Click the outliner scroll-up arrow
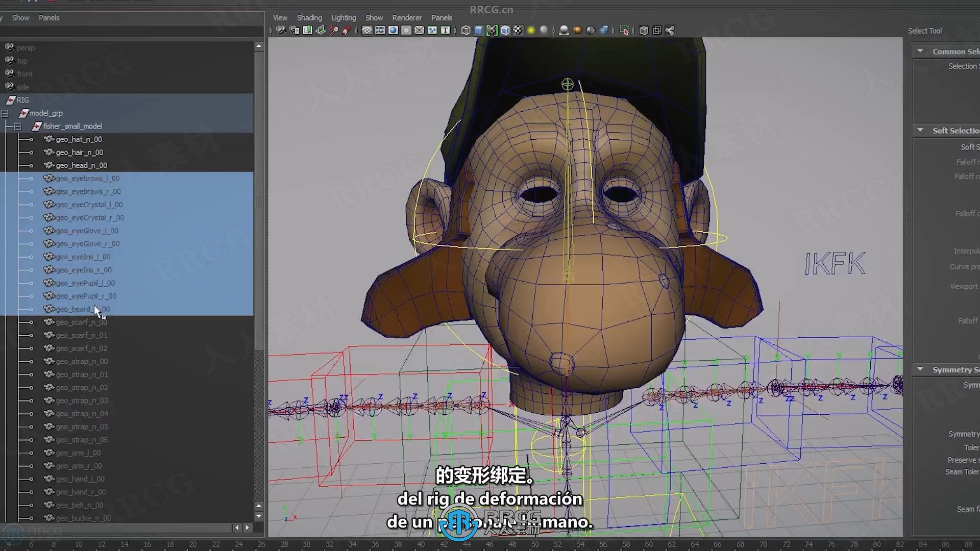The height and width of the screenshot is (551, 980). click(259, 46)
